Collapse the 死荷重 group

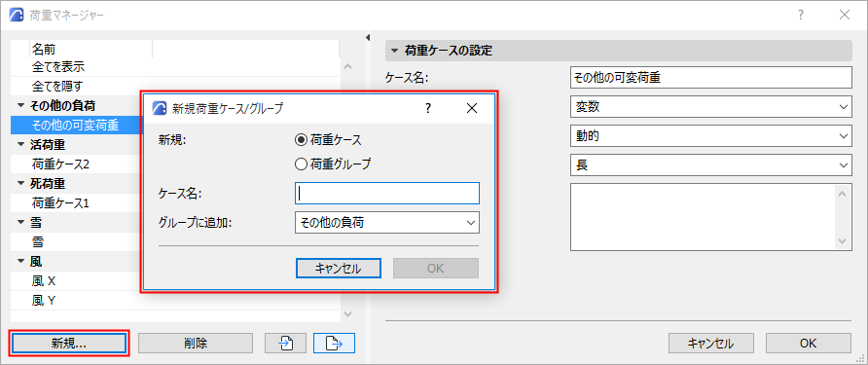21,183
